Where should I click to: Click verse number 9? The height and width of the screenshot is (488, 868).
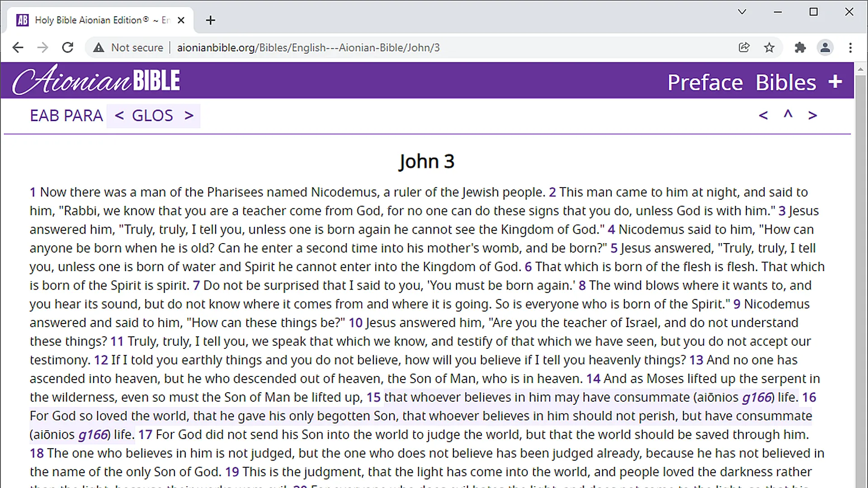737,304
